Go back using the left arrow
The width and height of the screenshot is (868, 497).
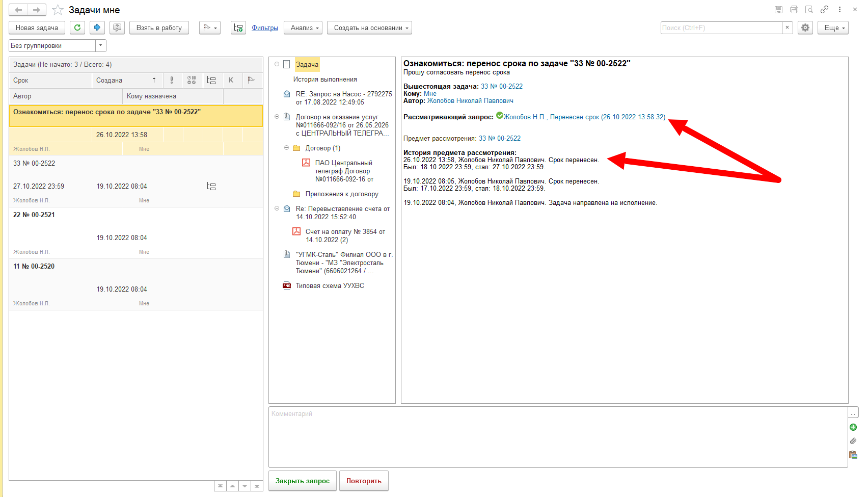[x=18, y=10]
